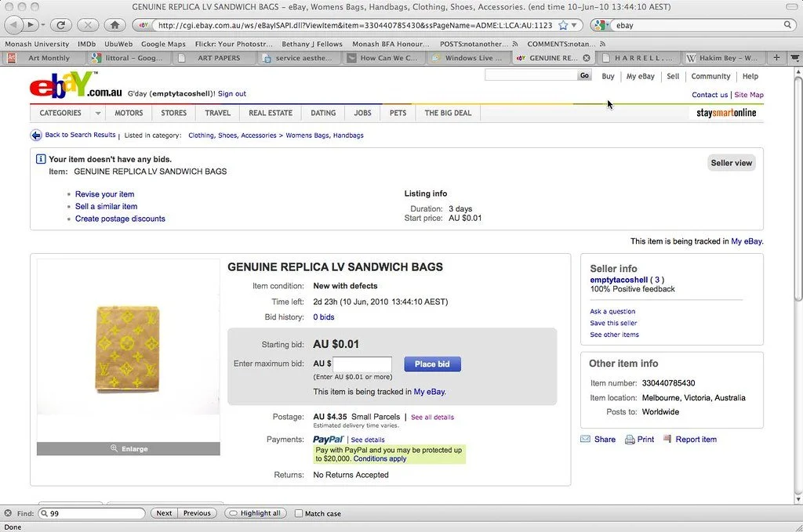
Task: Switch to the How Can We C... tab
Action: click(383, 58)
